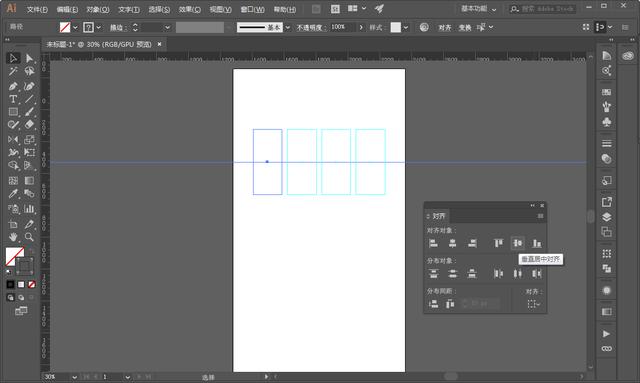Select the Paintbrush tool

tap(29, 111)
